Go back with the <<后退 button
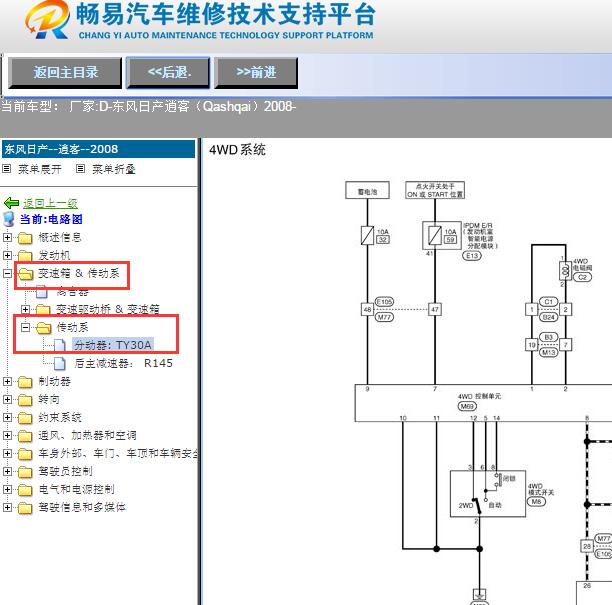Viewport: 612px width, 605px height. [168, 73]
